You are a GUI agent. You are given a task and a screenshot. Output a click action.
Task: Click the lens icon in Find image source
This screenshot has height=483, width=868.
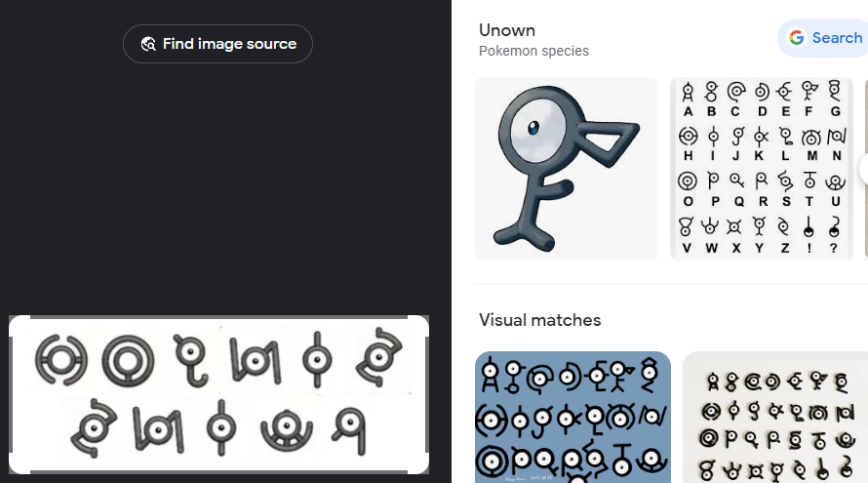click(148, 44)
